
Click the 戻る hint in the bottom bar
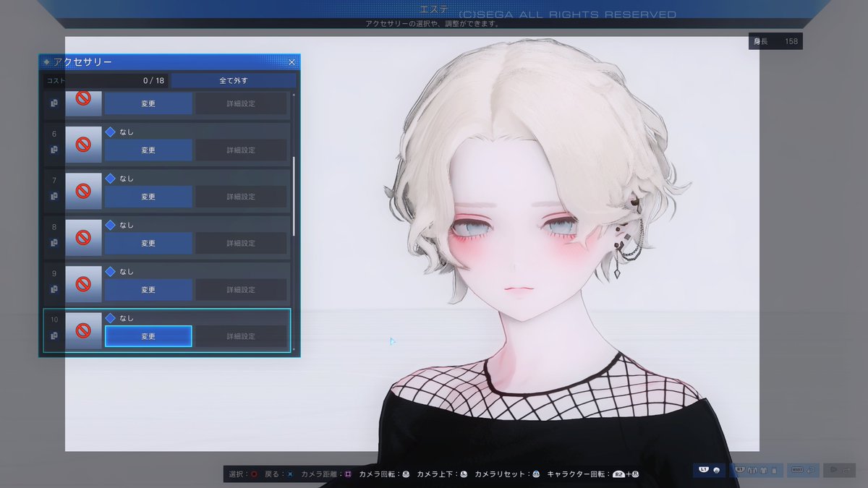[279, 474]
